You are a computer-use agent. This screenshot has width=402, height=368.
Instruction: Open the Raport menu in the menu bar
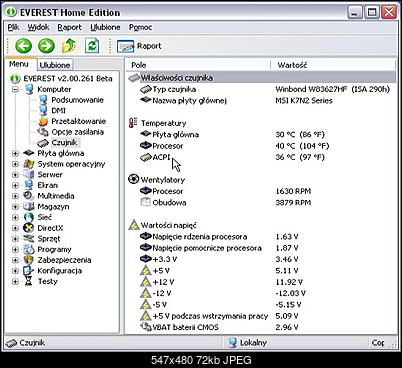(69, 27)
